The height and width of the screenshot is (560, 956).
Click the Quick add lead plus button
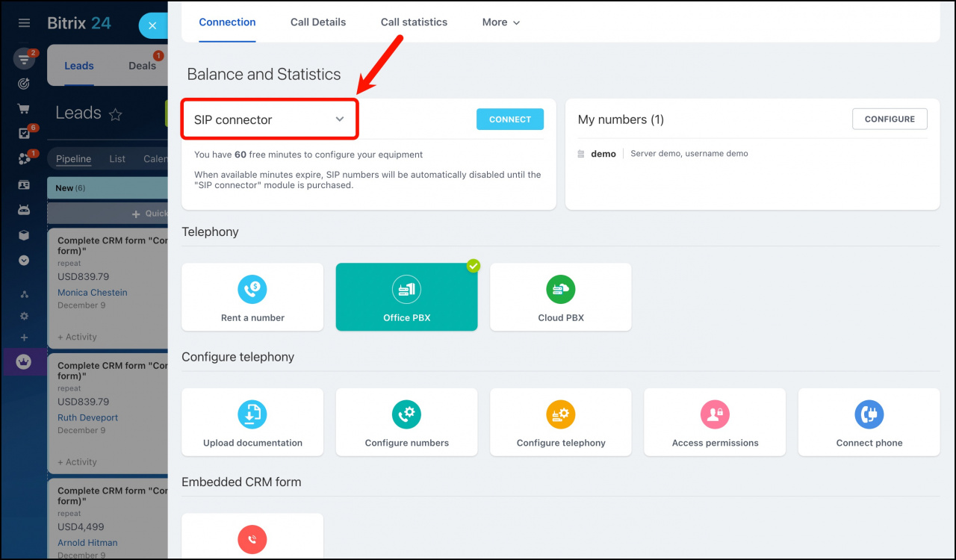pyautogui.click(x=136, y=214)
